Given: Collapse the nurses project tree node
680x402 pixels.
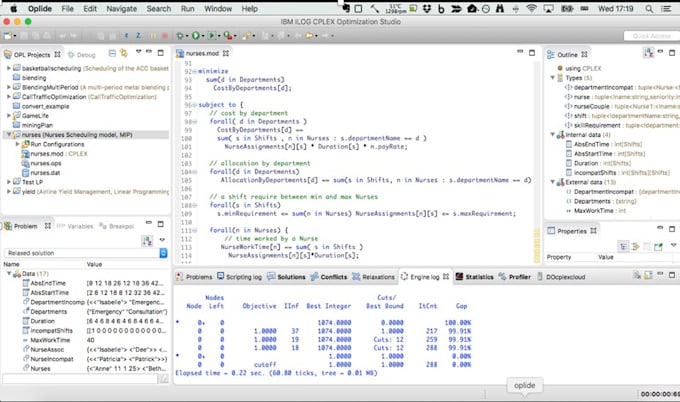Looking at the screenshot, I should coord(9,135).
